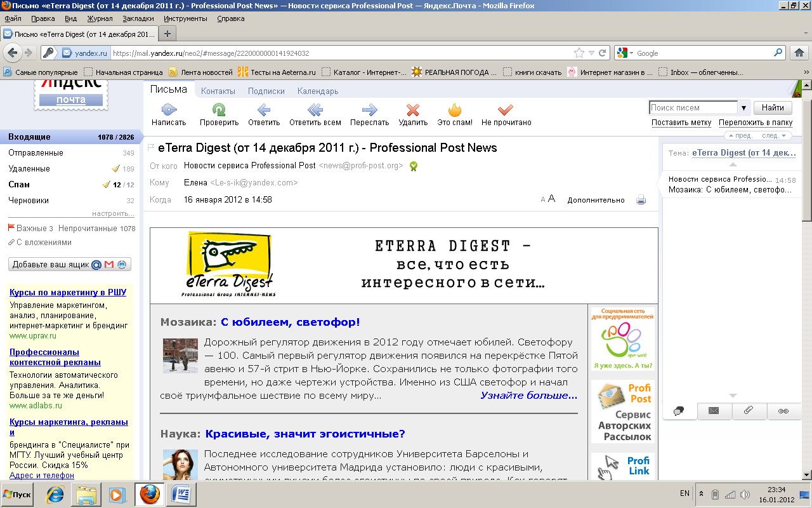
Task: Click the smaller font size A
Action: point(543,200)
